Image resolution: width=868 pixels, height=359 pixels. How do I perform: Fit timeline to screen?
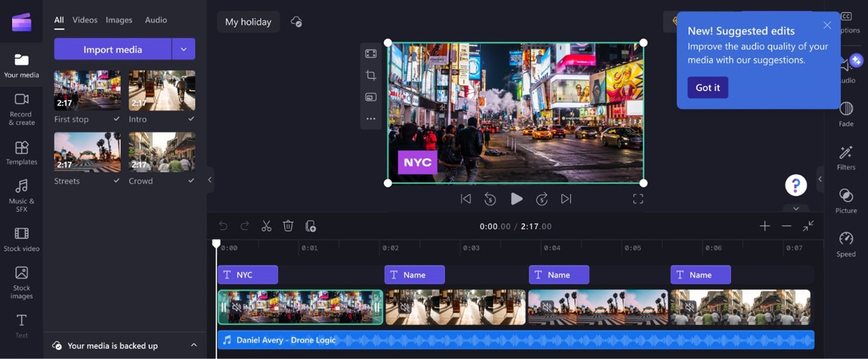(x=809, y=226)
